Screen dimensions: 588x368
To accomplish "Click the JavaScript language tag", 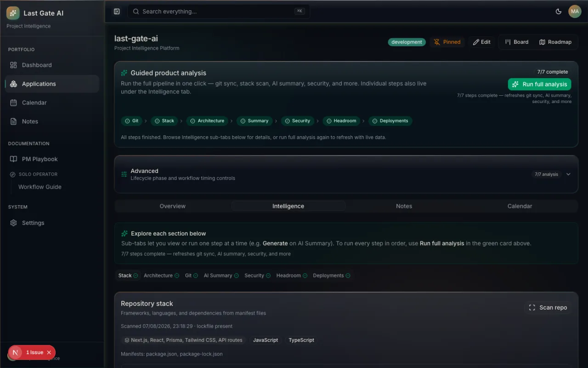I will pos(266,340).
